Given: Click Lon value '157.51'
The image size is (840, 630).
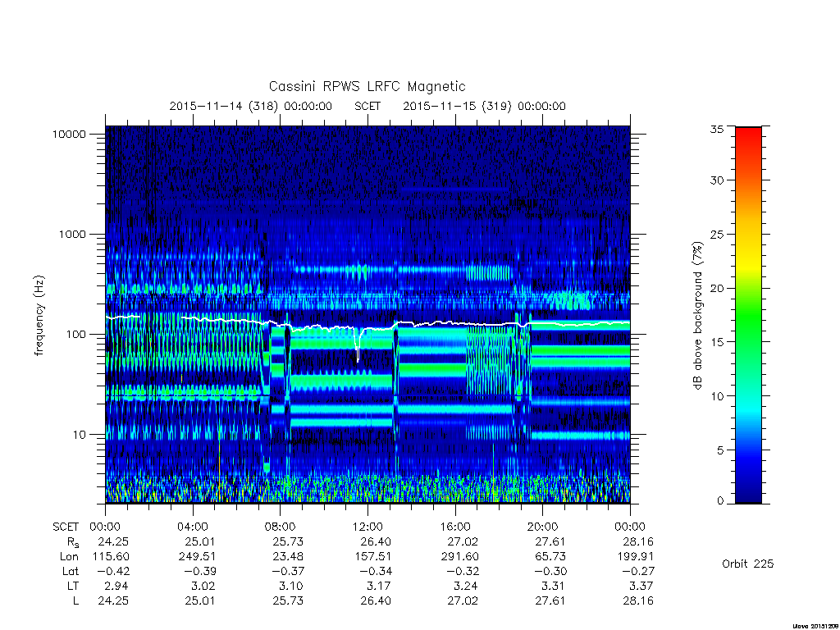Looking at the screenshot, I should pos(373,557).
